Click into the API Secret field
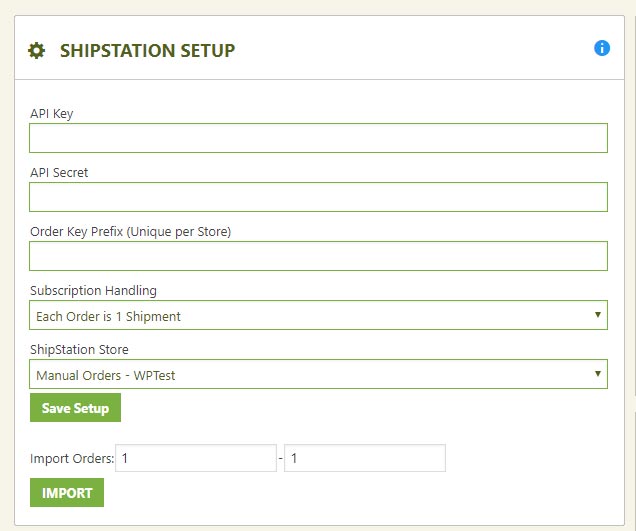The width and height of the screenshot is (636, 531). click(x=318, y=197)
